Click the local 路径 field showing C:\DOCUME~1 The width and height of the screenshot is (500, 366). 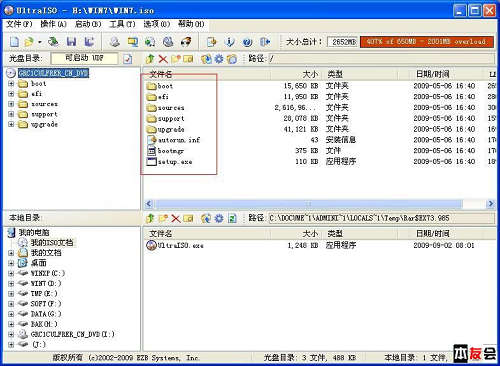(382, 218)
